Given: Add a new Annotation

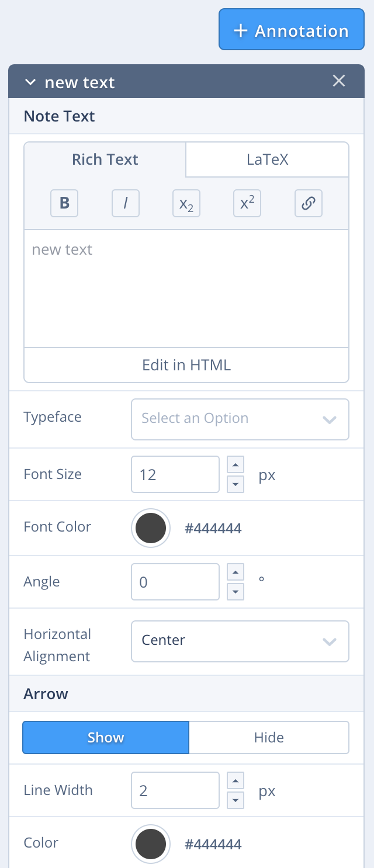Looking at the screenshot, I should (x=291, y=29).
